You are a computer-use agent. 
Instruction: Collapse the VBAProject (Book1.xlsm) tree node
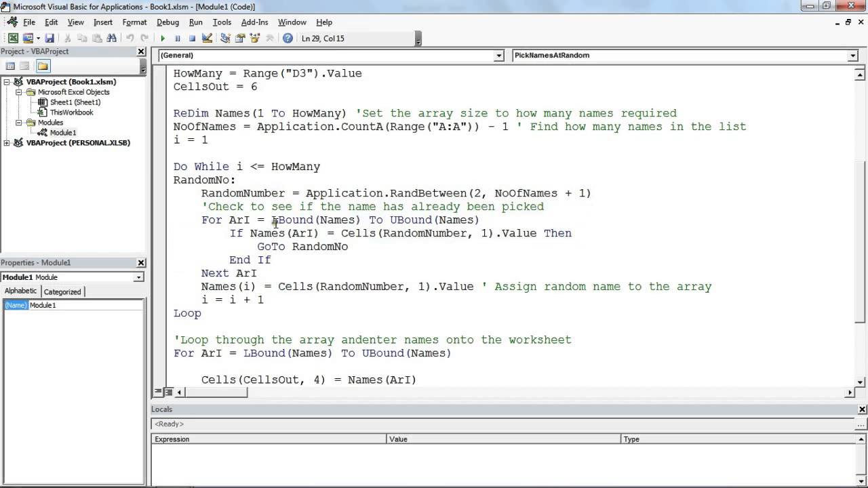(7, 82)
